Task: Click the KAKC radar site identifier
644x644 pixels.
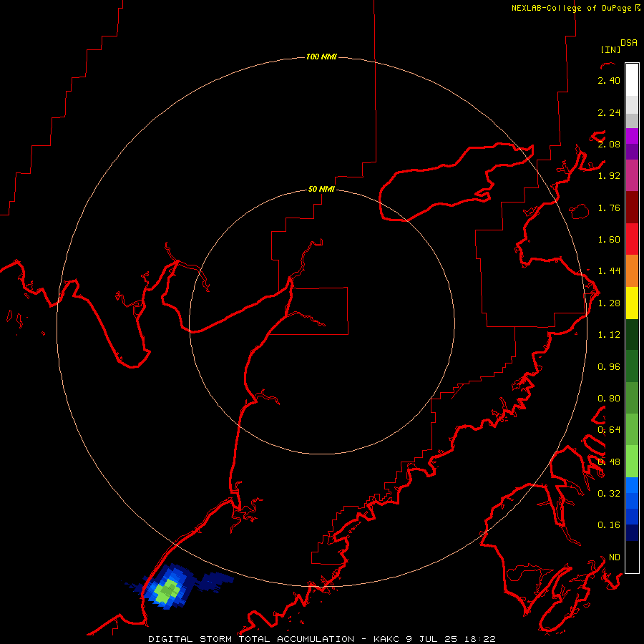Action: [x=388, y=639]
